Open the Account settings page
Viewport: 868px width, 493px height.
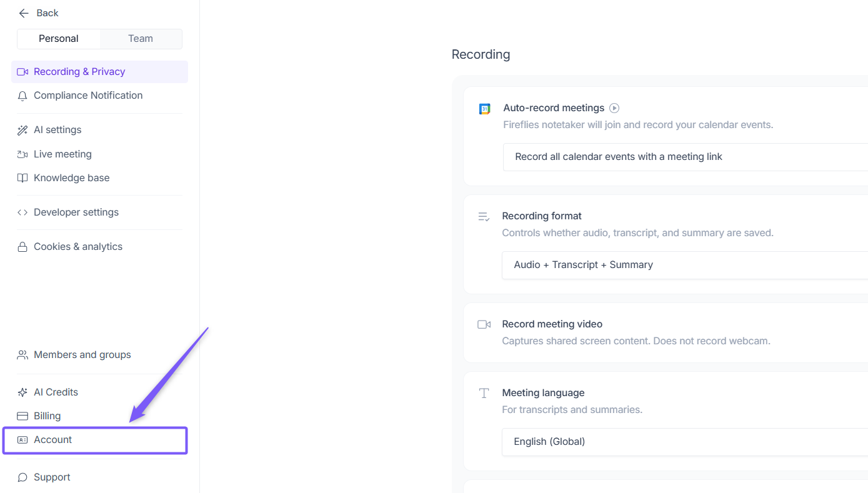(53, 440)
